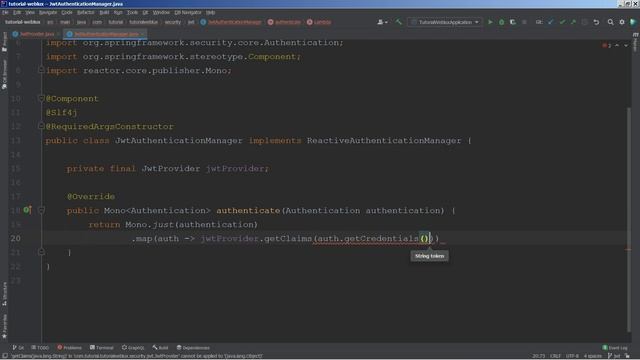Select the JwtAuthenticationManager.java editor tab
The width and height of the screenshot is (640, 360).
pos(106,34)
